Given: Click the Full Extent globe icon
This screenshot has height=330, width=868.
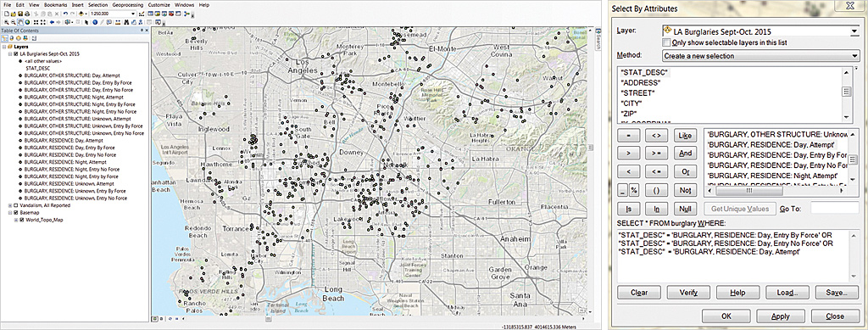Looking at the screenshot, I should click(x=27, y=22).
